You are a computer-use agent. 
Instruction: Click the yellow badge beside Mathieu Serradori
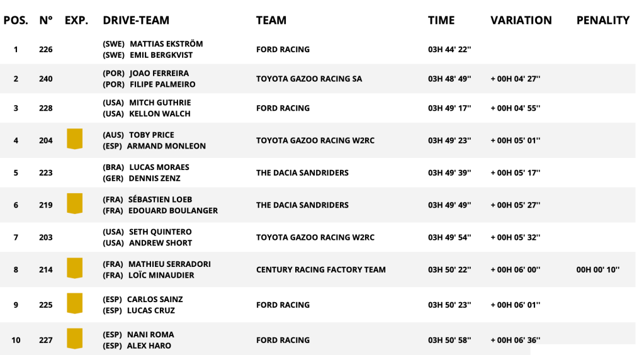click(x=75, y=268)
